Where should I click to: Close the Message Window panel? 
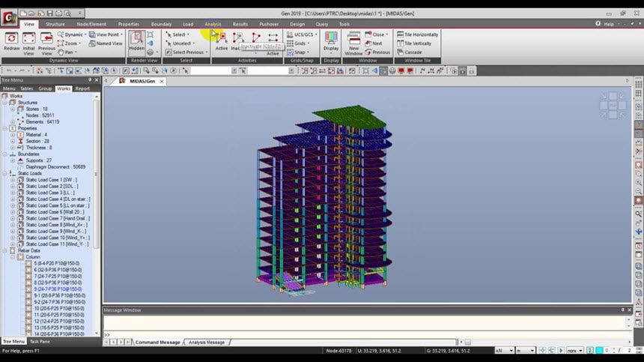coord(629,310)
